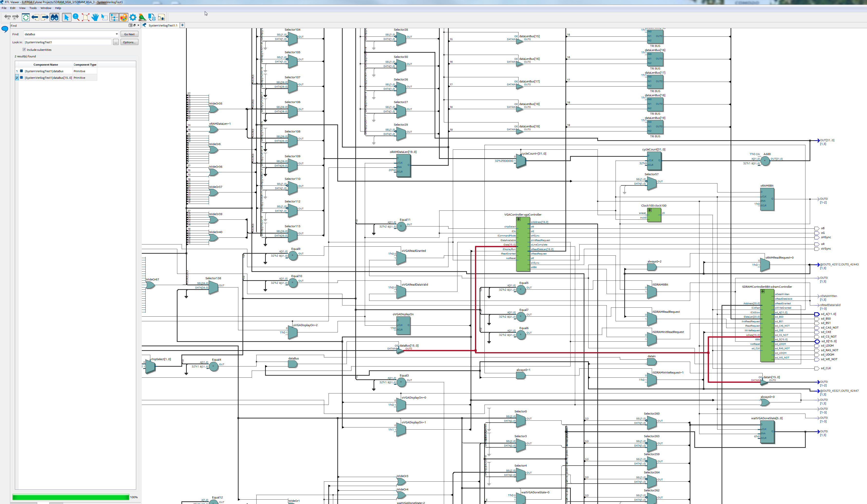Expand the SDRAMController8Bit block plus box
867x504 pixels.
click(763, 291)
